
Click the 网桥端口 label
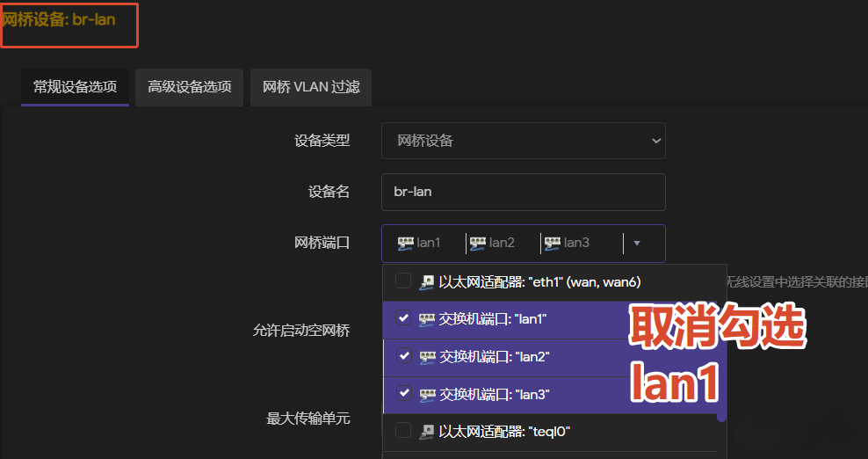click(x=322, y=243)
